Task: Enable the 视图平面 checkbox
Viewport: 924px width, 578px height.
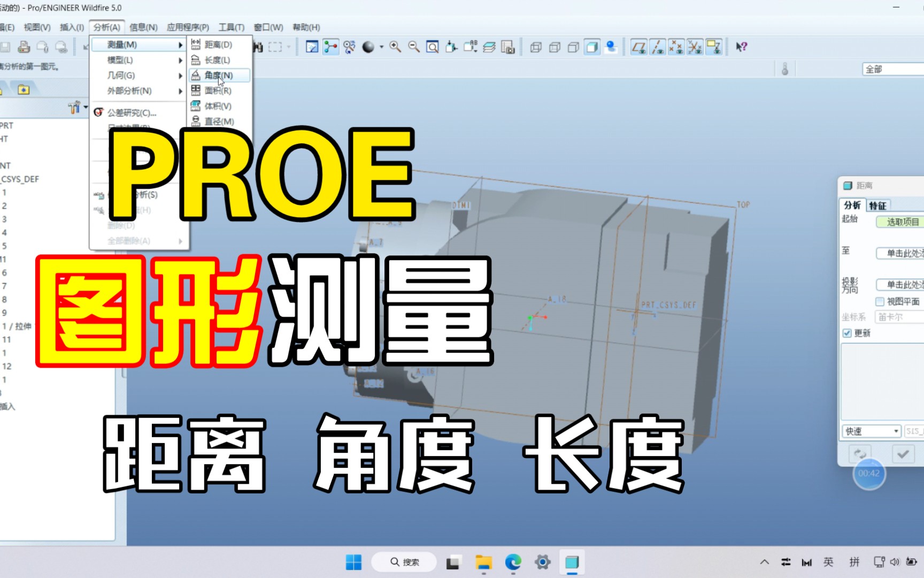Action: (x=880, y=302)
